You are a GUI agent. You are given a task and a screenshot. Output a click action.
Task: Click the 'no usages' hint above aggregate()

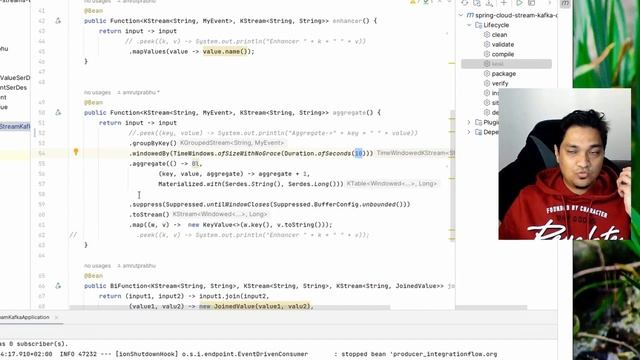97,93
